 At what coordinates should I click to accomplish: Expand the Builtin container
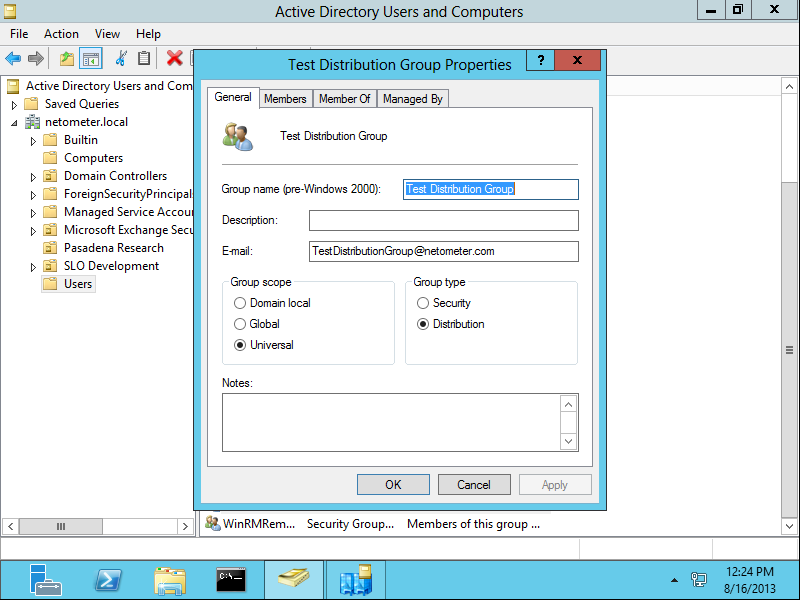click(x=31, y=139)
